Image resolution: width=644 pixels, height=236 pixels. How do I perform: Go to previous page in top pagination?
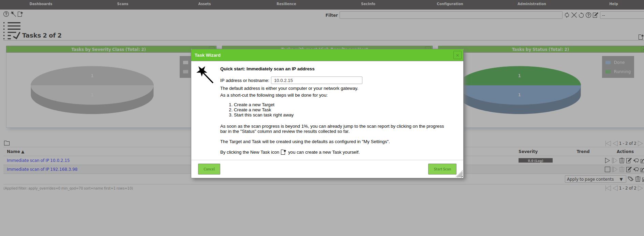[615, 143]
